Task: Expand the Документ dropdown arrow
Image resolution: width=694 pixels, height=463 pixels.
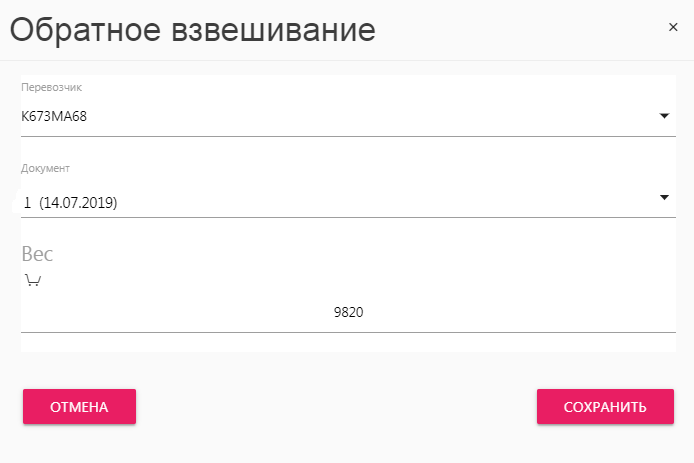Action: [664, 197]
